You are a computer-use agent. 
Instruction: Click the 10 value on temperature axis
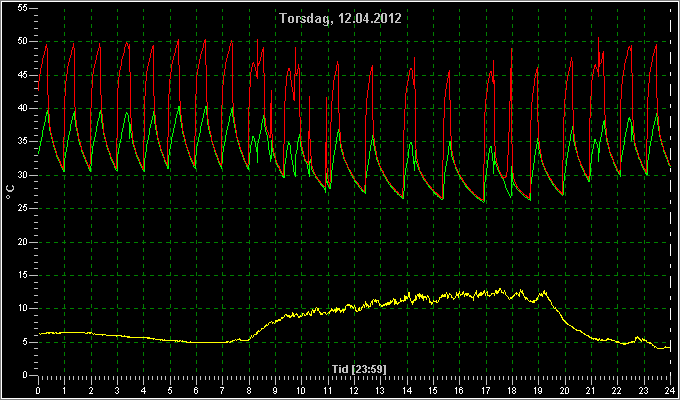point(23,309)
